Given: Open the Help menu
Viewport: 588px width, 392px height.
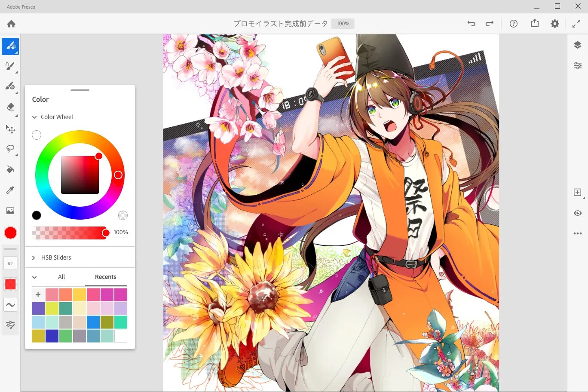Looking at the screenshot, I should (514, 24).
